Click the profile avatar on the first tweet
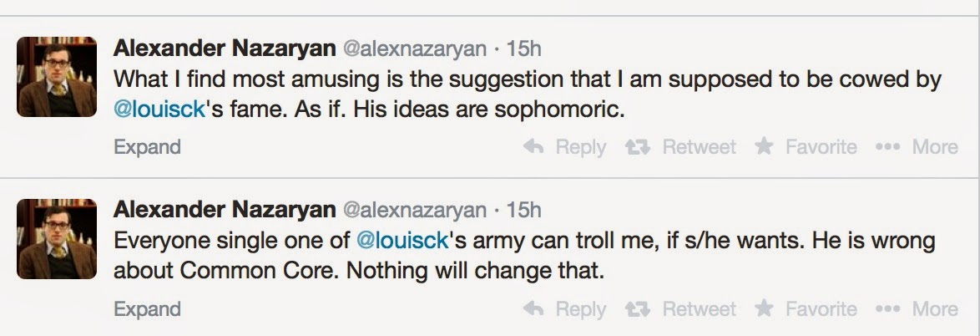980x336 pixels. coord(58,77)
